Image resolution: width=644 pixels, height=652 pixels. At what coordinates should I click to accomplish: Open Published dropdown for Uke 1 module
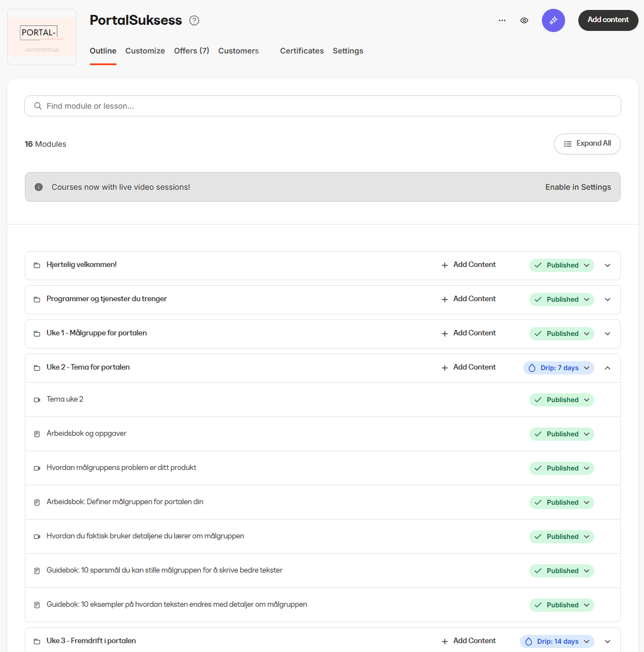562,334
